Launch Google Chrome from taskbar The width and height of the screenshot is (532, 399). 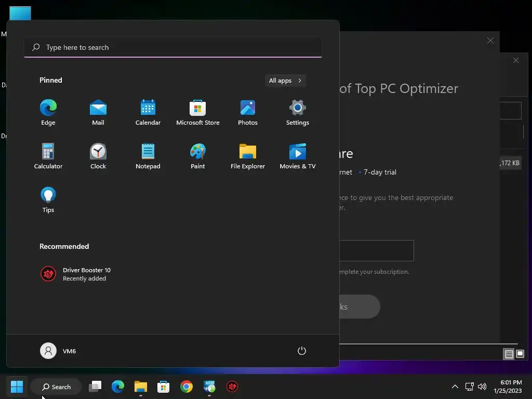[187, 387]
